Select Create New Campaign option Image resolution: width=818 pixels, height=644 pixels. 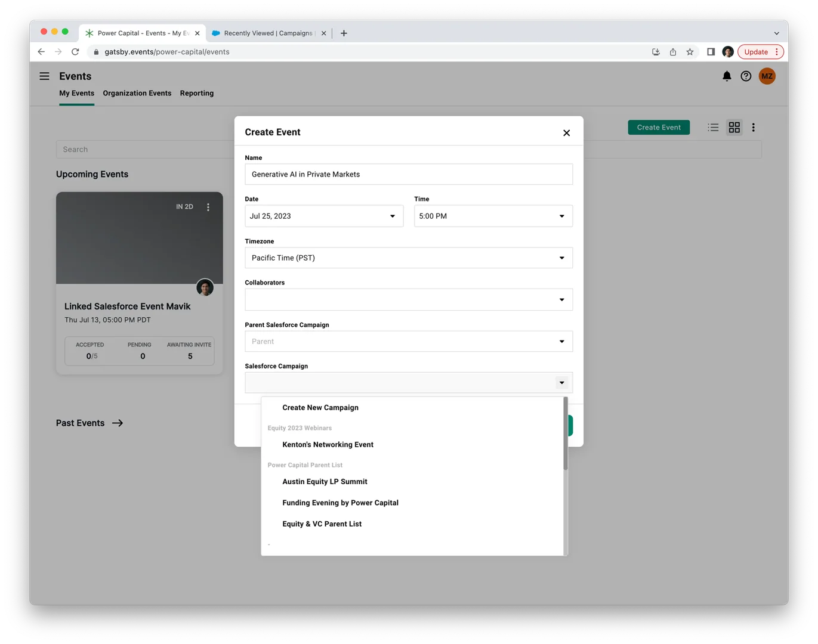tap(320, 407)
